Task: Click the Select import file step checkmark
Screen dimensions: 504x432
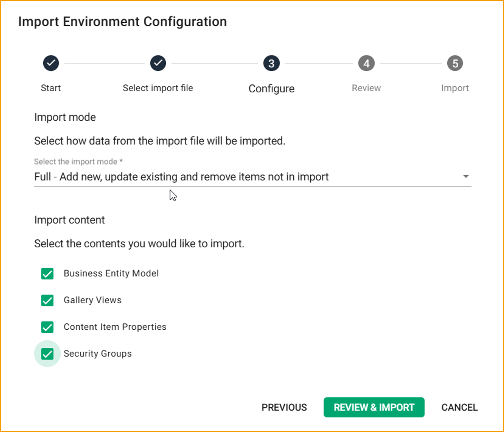Action: (158, 63)
